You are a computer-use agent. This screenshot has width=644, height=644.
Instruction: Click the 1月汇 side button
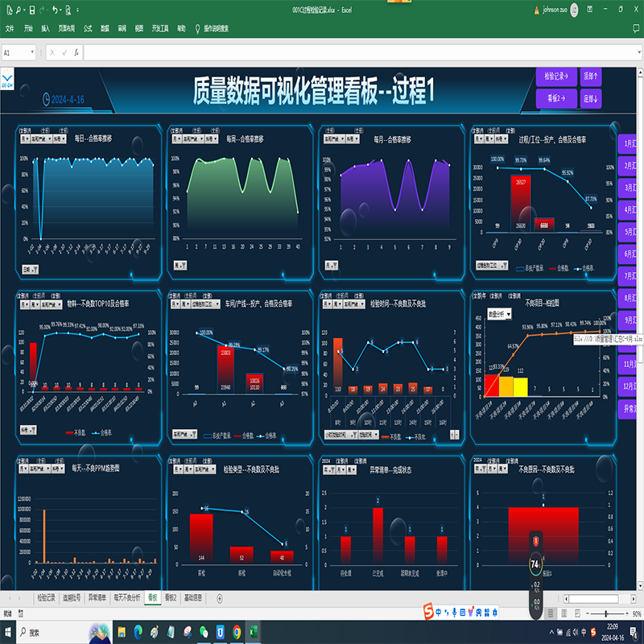(628, 144)
